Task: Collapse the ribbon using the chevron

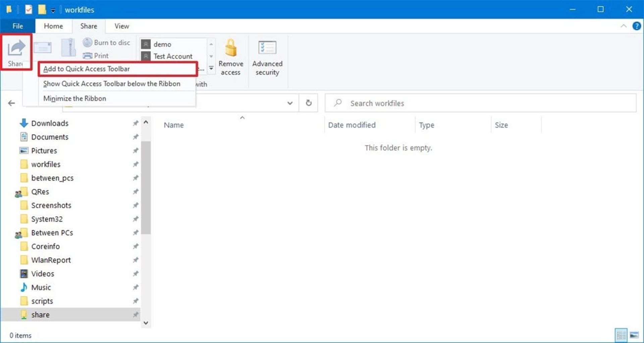Action: click(x=624, y=26)
